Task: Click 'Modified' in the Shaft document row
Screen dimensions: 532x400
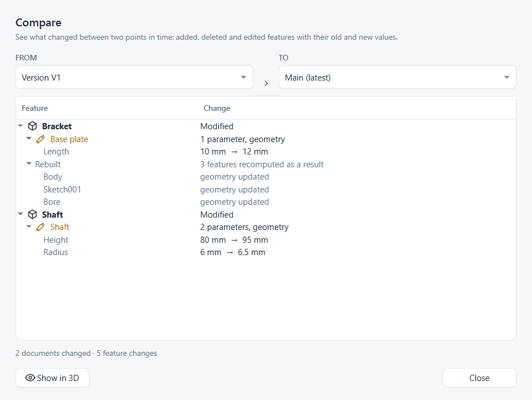Action: 217,215
